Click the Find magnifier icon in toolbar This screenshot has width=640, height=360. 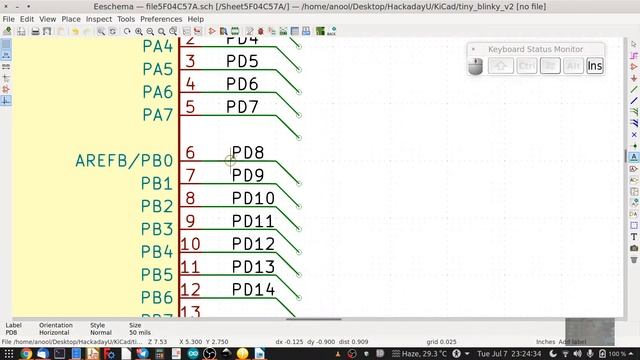pyautogui.click(x=100, y=31)
